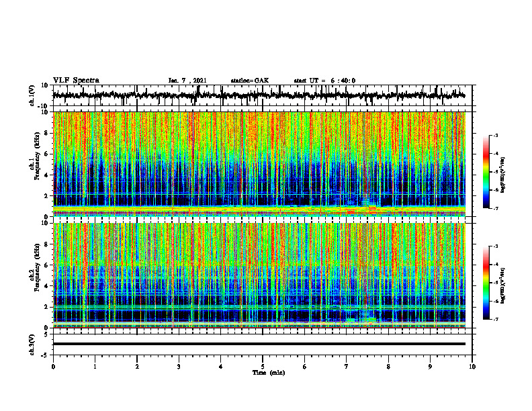Select the log(PSD) label beside the upper color bar
Image resolution: width=532 pixels, height=411 pixels.
(503, 175)
